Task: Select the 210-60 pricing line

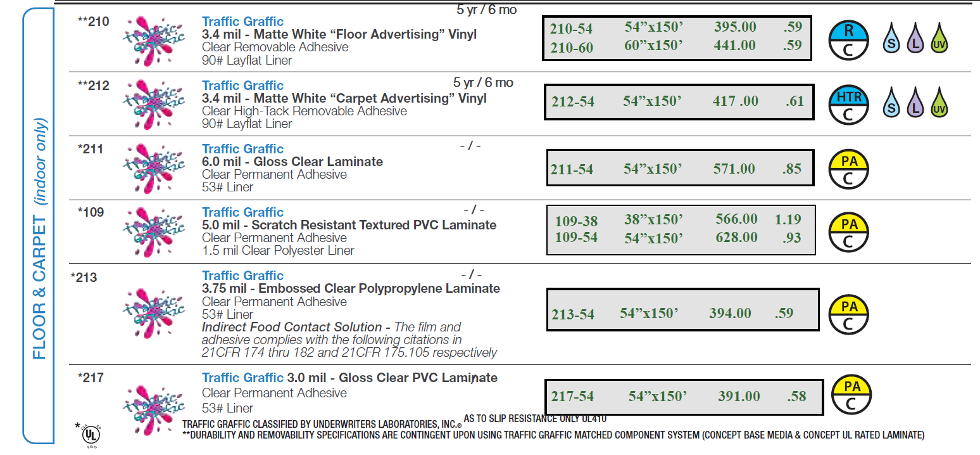Action: click(x=675, y=46)
